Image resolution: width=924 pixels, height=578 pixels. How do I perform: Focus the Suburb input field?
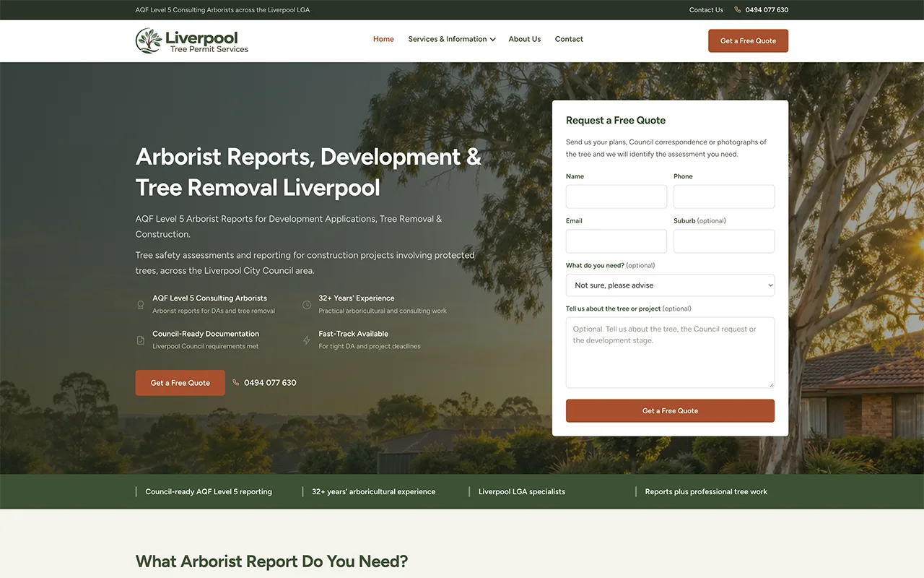pos(724,241)
